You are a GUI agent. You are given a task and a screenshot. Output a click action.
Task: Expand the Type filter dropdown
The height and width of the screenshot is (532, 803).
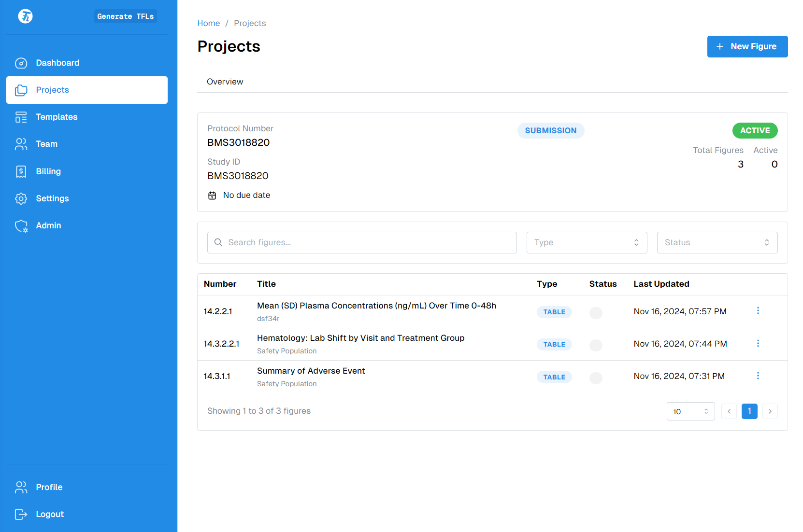[586, 242]
